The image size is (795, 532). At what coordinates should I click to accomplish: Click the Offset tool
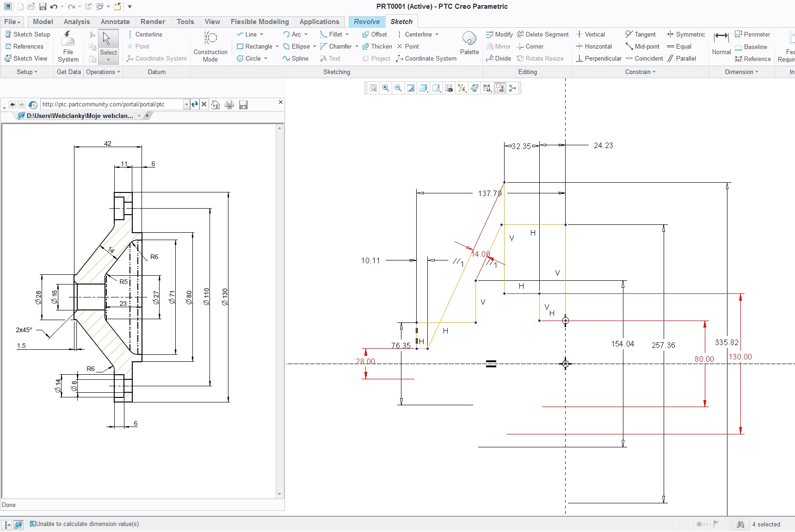pyautogui.click(x=375, y=34)
